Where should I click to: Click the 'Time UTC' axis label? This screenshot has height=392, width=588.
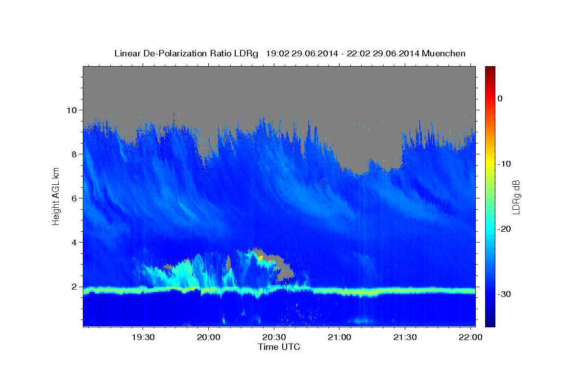coord(279,347)
